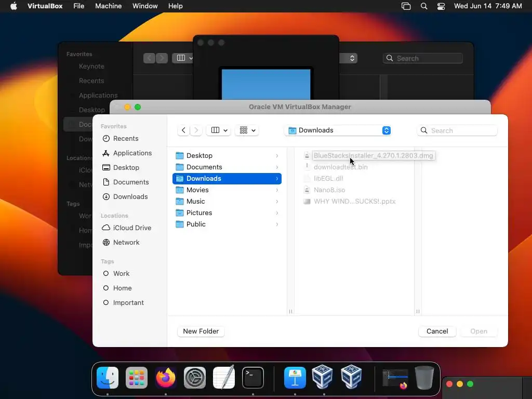Click the second VirtualBox Dock icon

[x=351, y=377]
